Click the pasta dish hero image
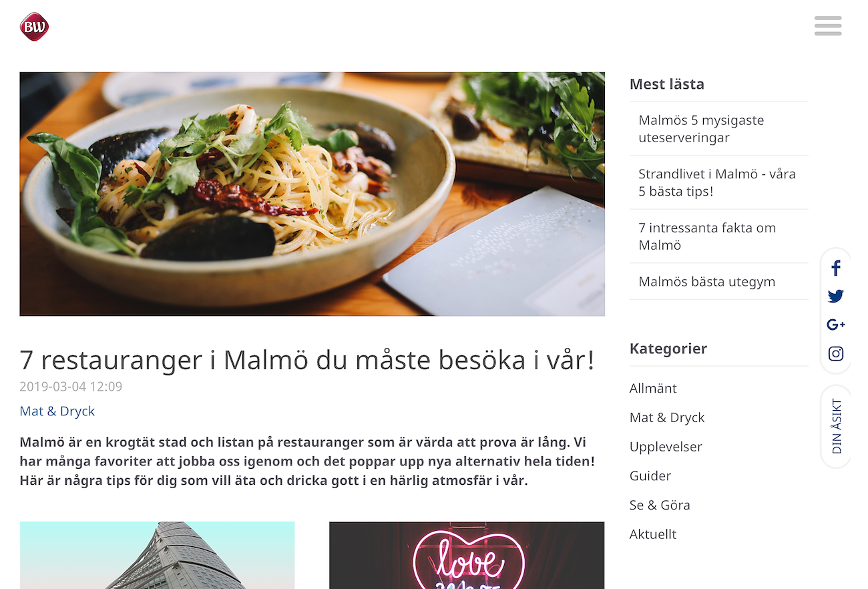 (312, 194)
